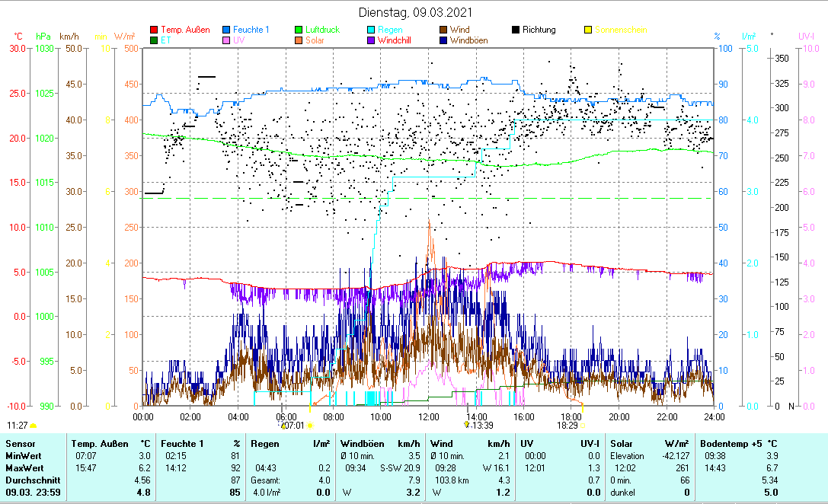The width and height of the screenshot is (828, 504).
Task: Click the sun icon next to 11:27
Action: [x=33, y=426]
